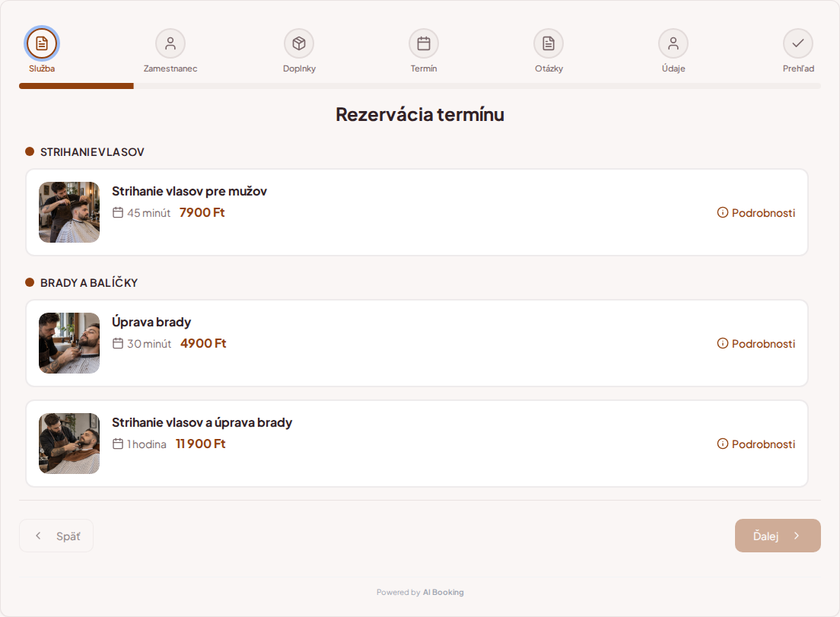Screen dimensions: 840x617
Task: Click the Prehľad step label
Action: pyautogui.click(x=798, y=68)
